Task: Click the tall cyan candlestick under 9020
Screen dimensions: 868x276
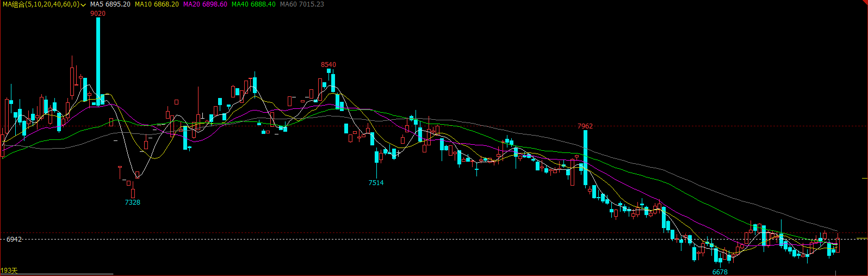Action: coord(98,60)
